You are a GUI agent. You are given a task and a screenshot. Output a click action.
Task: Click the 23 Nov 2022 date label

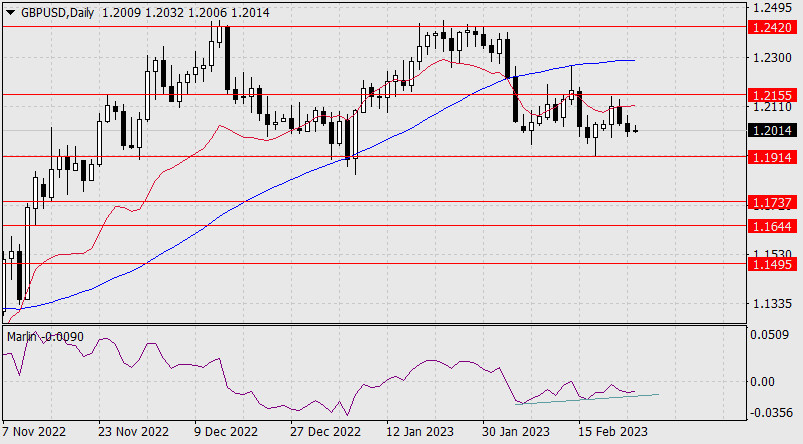(133, 432)
